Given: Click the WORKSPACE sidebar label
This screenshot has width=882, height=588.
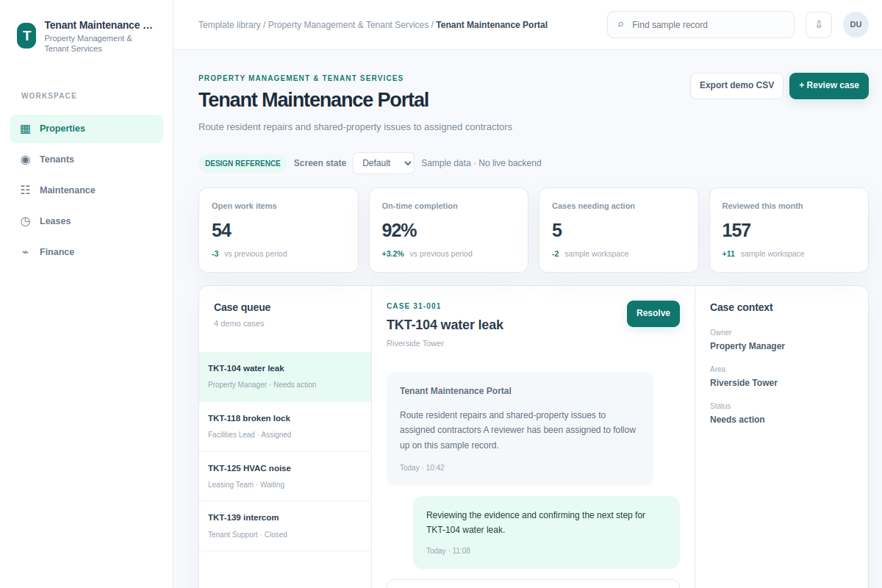Looking at the screenshot, I should coord(49,96).
